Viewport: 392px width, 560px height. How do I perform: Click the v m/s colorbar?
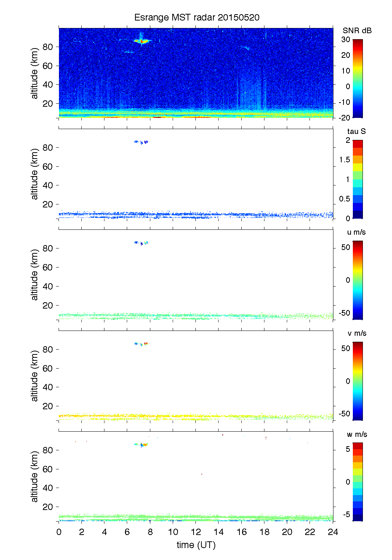pos(357,381)
